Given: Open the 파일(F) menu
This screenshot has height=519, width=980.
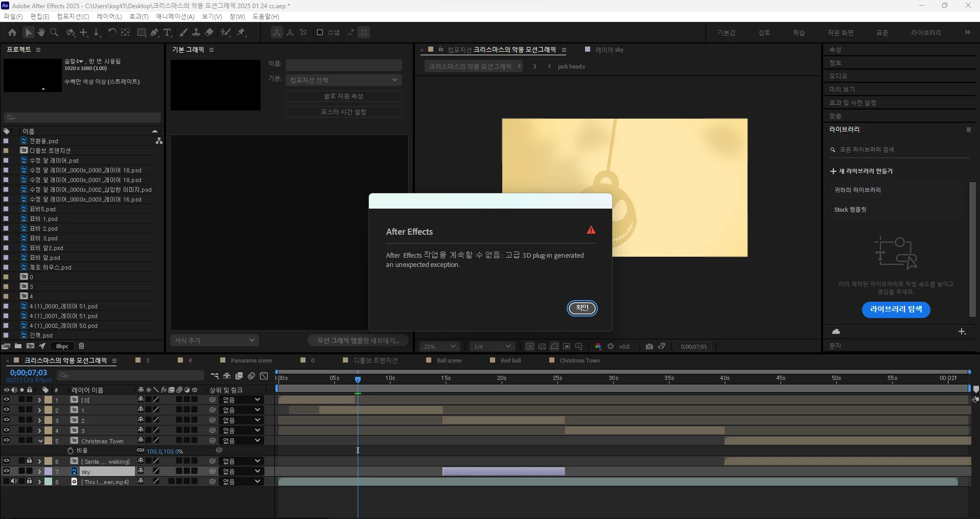Looking at the screenshot, I should point(13,16).
